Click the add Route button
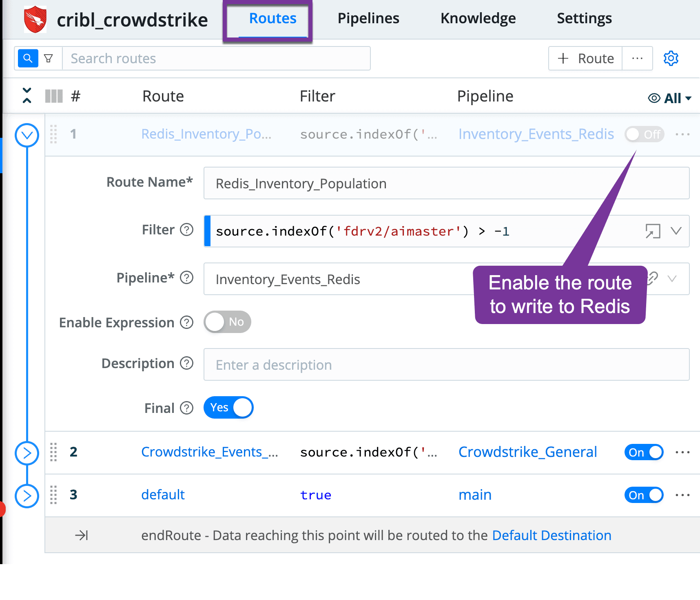 (585, 58)
